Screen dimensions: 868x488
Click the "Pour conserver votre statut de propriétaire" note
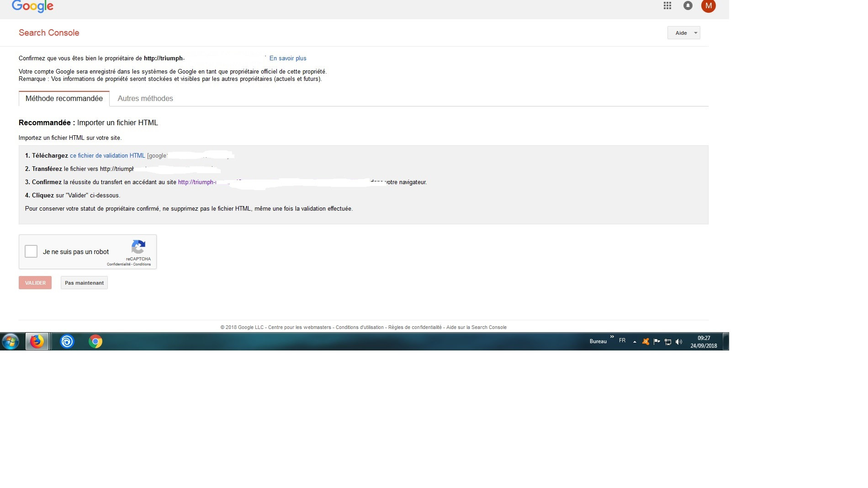tap(189, 209)
